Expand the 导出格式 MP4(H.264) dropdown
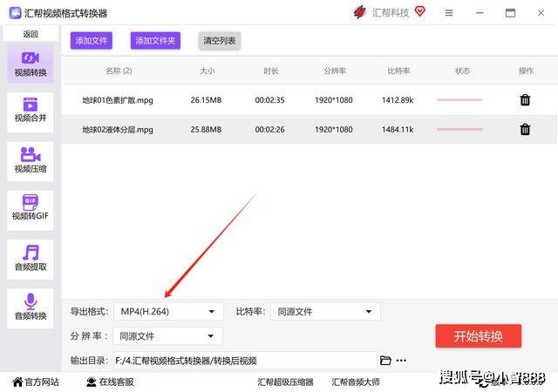 coord(168,312)
